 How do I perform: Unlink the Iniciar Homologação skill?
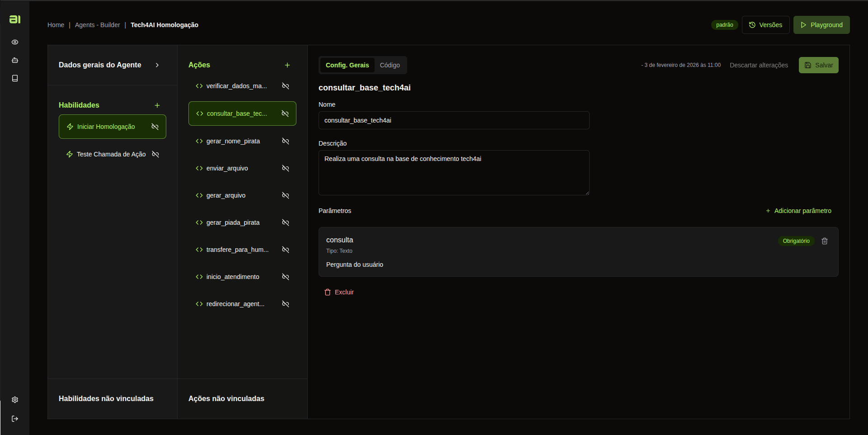155,127
